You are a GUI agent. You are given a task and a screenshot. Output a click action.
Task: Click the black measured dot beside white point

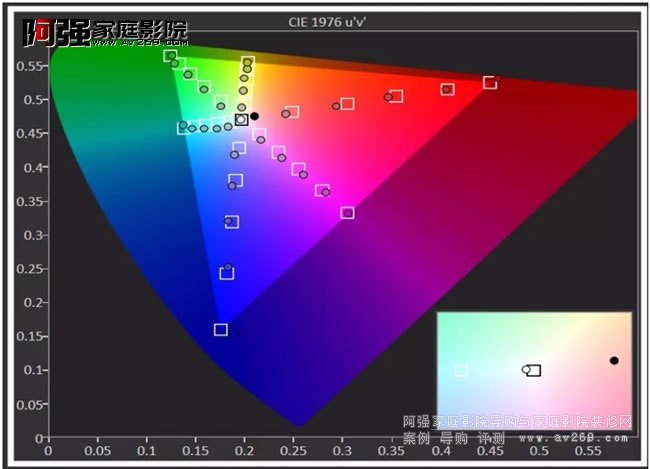point(254,116)
